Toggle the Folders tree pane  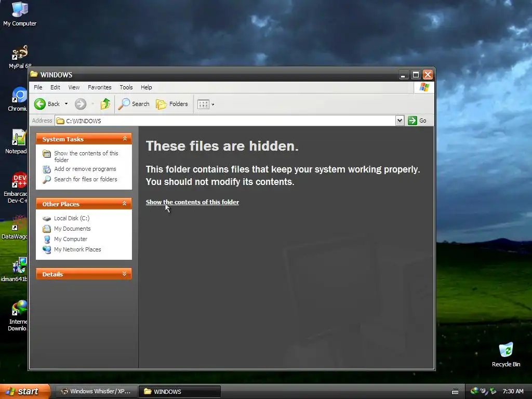(x=172, y=104)
